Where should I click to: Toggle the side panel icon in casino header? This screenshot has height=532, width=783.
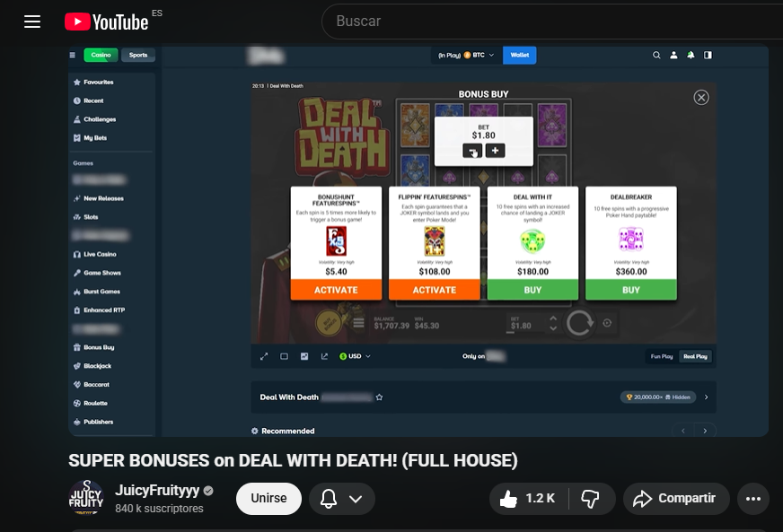click(x=708, y=55)
